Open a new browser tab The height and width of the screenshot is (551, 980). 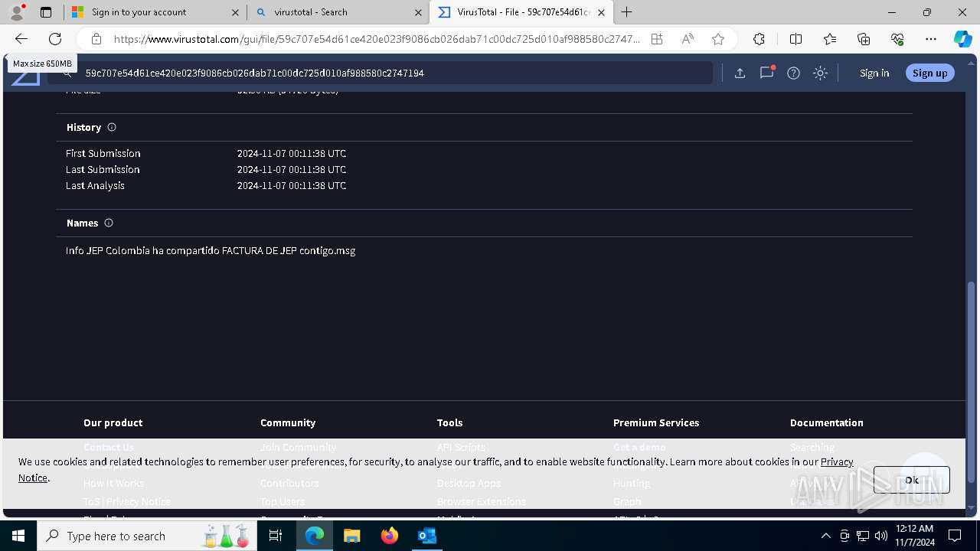(x=627, y=12)
